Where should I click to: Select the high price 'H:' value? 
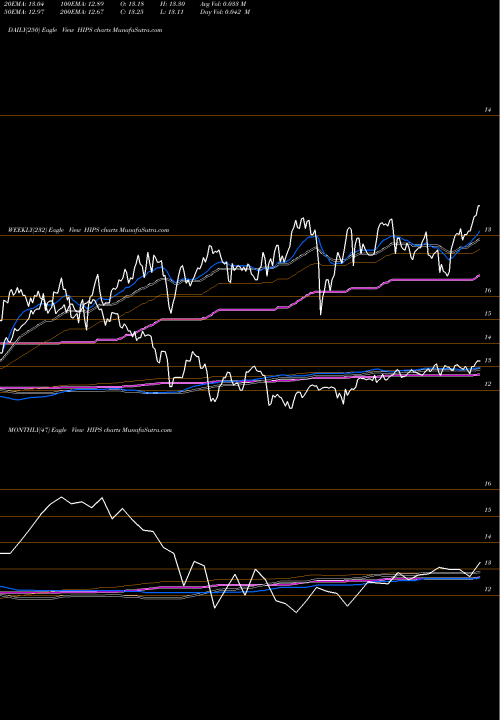[x=173, y=4]
